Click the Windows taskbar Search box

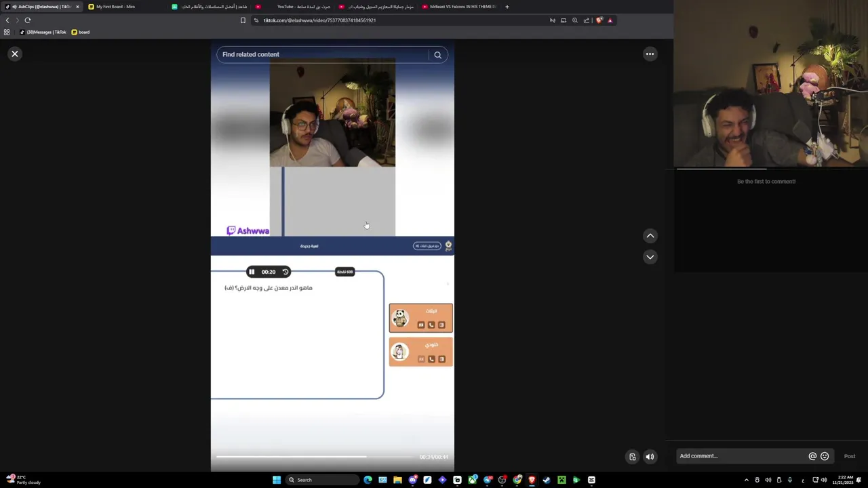point(322,480)
